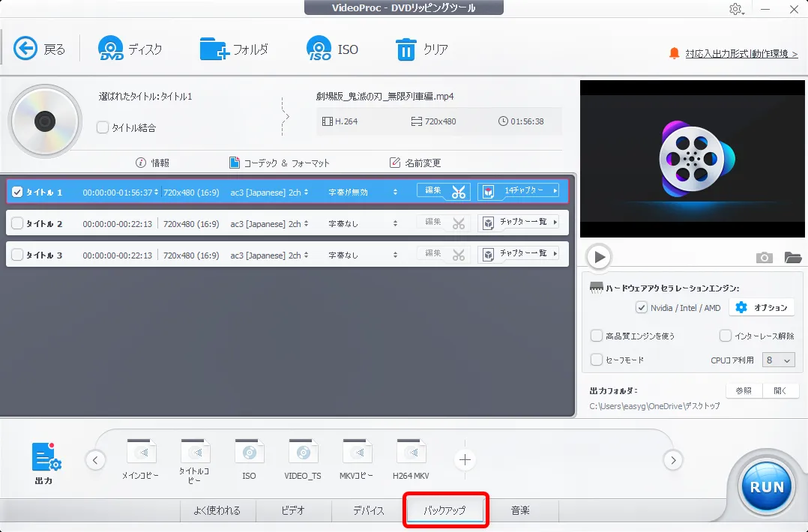Play the preview video
The height and width of the screenshot is (532, 808).
click(599, 256)
